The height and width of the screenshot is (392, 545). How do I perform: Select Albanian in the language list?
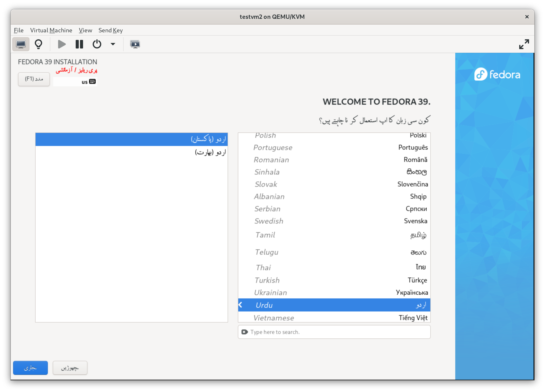tap(334, 196)
